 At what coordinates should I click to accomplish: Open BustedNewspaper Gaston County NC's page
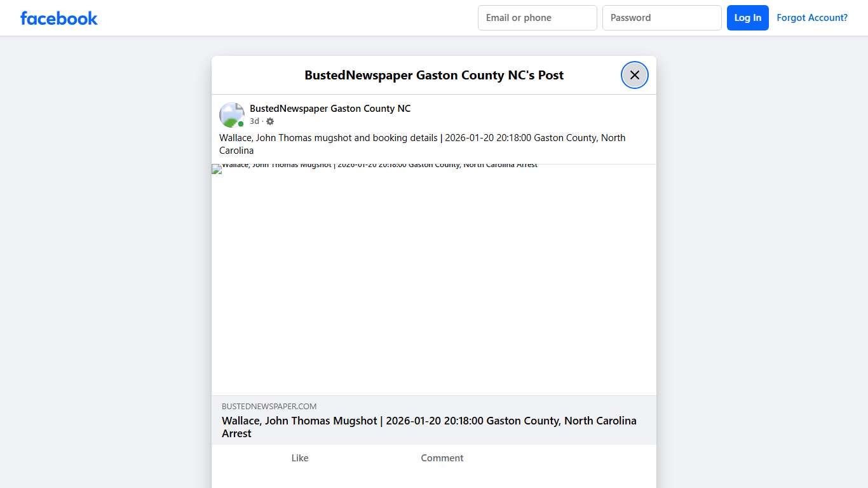pos(330,108)
